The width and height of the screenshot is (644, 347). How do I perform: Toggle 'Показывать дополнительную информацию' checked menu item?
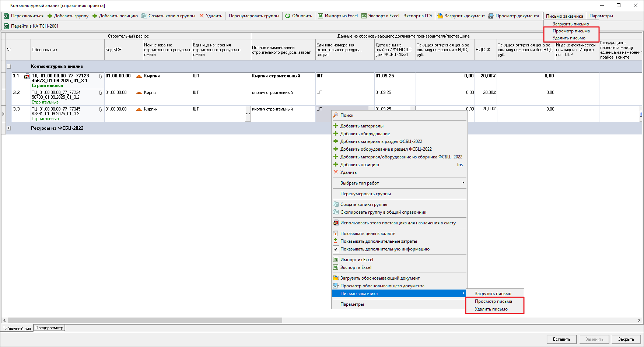point(385,249)
